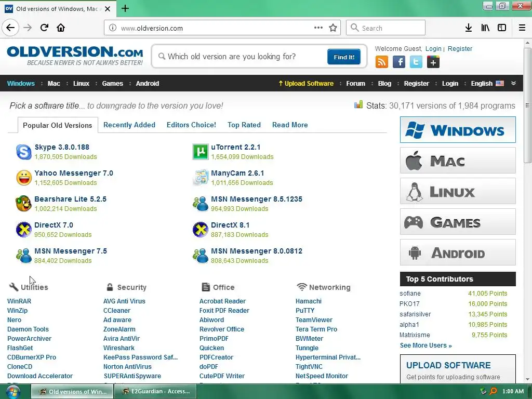Click the MSN Messenger 7.5 icon
532x399 pixels.
click(x=24, y=256)
